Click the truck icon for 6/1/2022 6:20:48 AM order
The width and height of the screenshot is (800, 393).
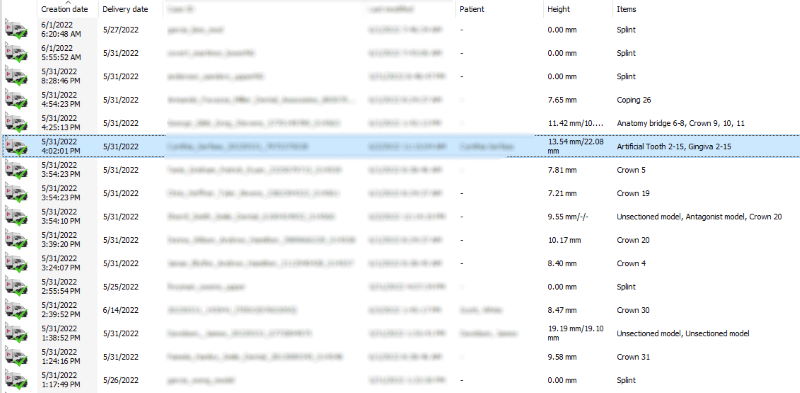[16, 30]
